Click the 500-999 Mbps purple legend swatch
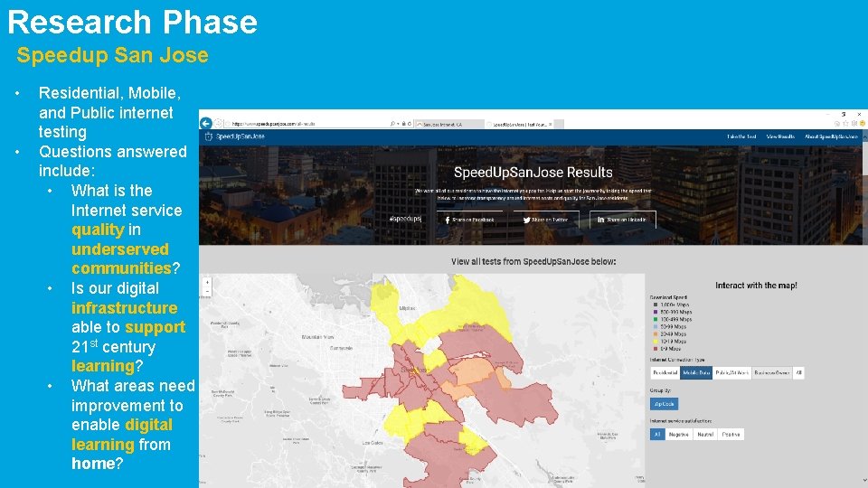Screen dimensions: 868x488 click(656, 312)
